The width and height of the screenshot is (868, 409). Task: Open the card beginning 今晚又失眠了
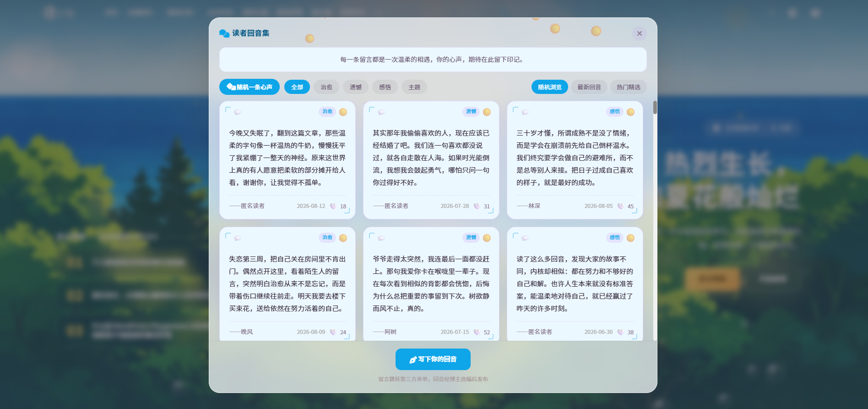[288, 160]
